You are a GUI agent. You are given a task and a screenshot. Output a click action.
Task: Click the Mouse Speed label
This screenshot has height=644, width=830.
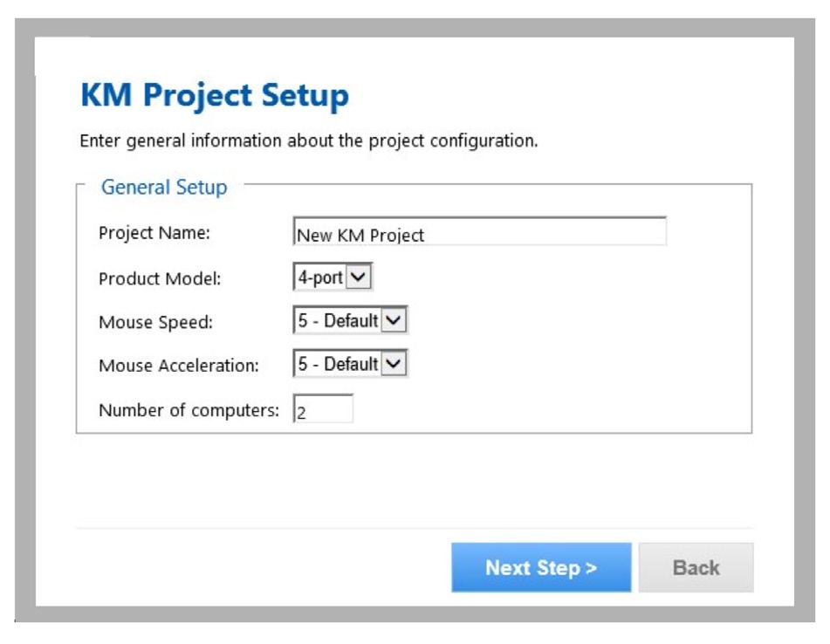(155, 322)
